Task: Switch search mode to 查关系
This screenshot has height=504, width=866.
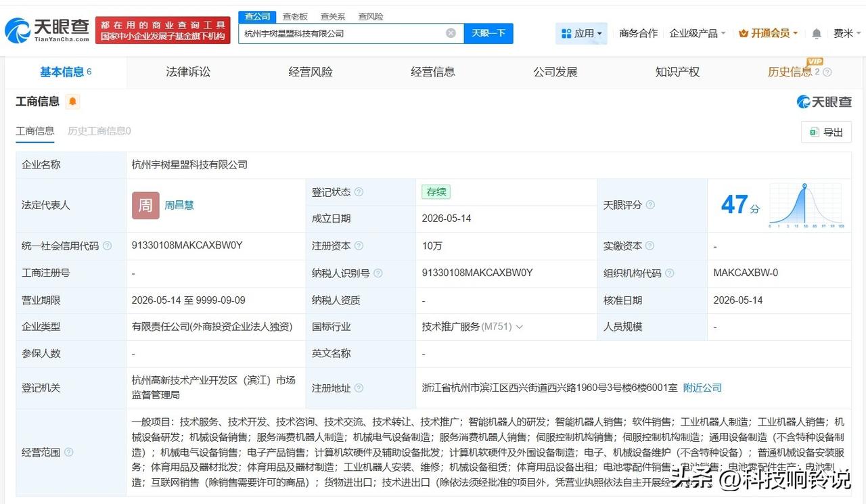Action: pyautogui.click(x=333, y=16)
